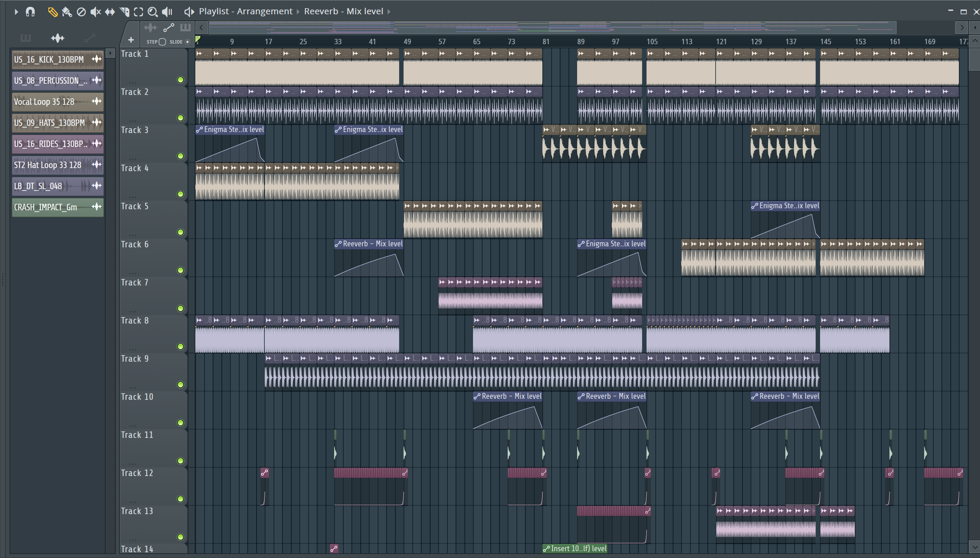Click the add track plus button
980x558 pixels.
tap(131, 40)
